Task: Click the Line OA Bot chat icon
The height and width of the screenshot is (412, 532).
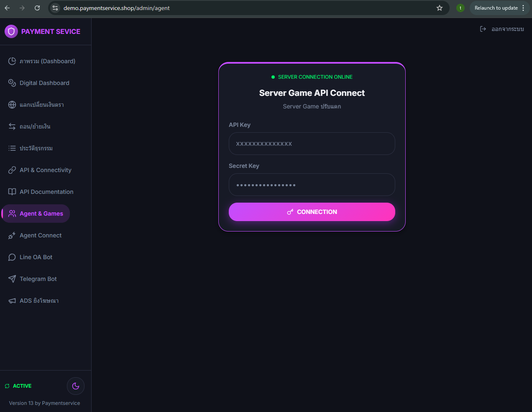Action: click(x=12, y=257)
